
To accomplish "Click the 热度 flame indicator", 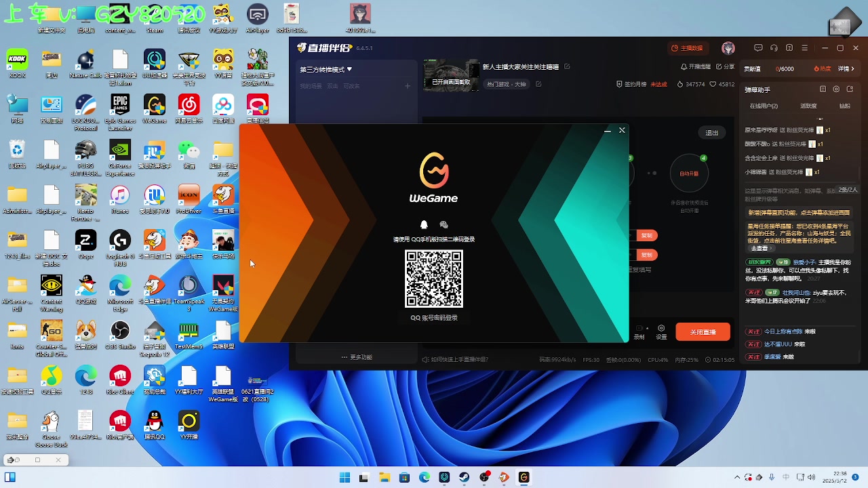I will click(x=821, y=68).
